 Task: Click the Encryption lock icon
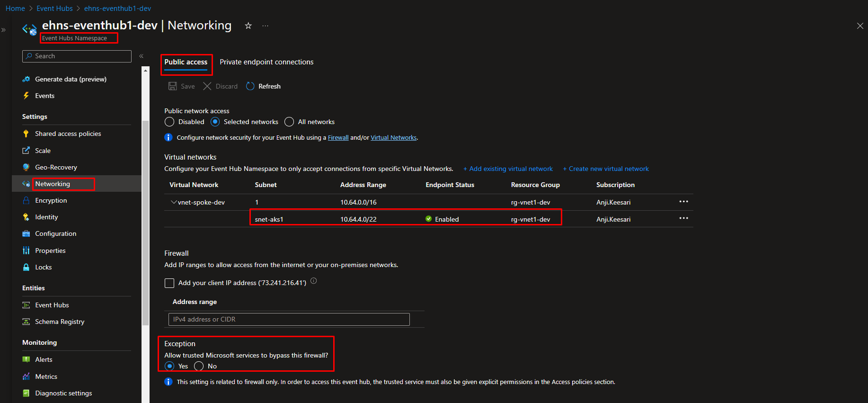click(26, 200)
